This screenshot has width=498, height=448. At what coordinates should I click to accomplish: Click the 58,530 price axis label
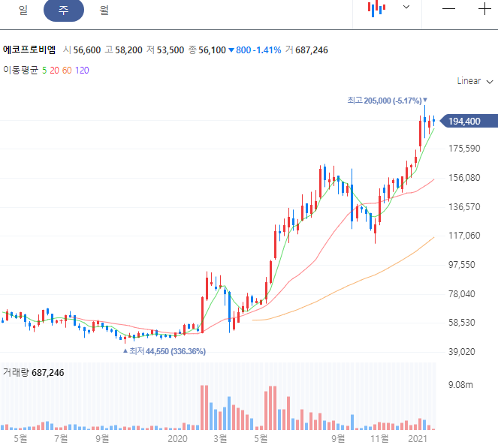[461, 323]
